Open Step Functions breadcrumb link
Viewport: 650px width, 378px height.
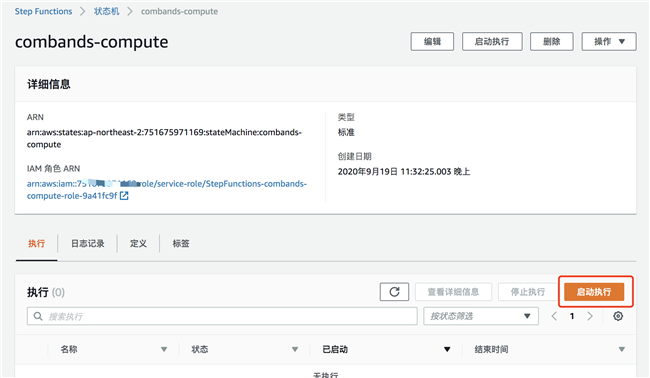pos(44,11)
